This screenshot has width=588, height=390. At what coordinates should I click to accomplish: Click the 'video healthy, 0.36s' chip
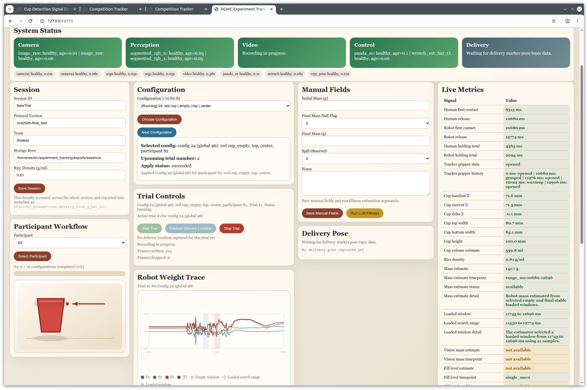(199, 74)
